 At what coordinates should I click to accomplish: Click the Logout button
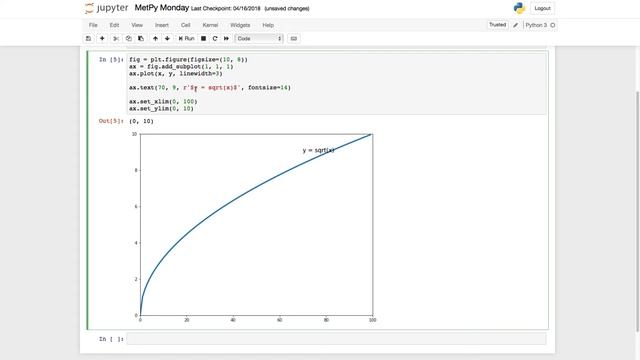pyautogui.click(x=542, y=8)
